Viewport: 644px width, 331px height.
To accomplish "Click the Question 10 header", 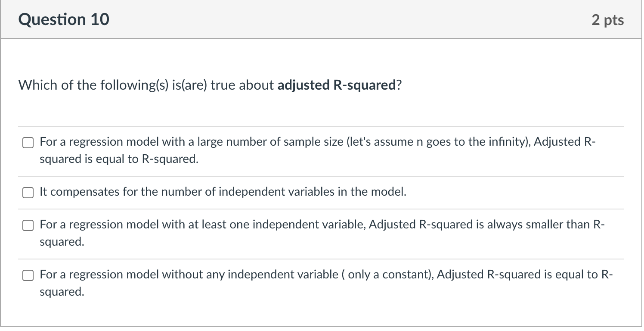I will [64, 19].
